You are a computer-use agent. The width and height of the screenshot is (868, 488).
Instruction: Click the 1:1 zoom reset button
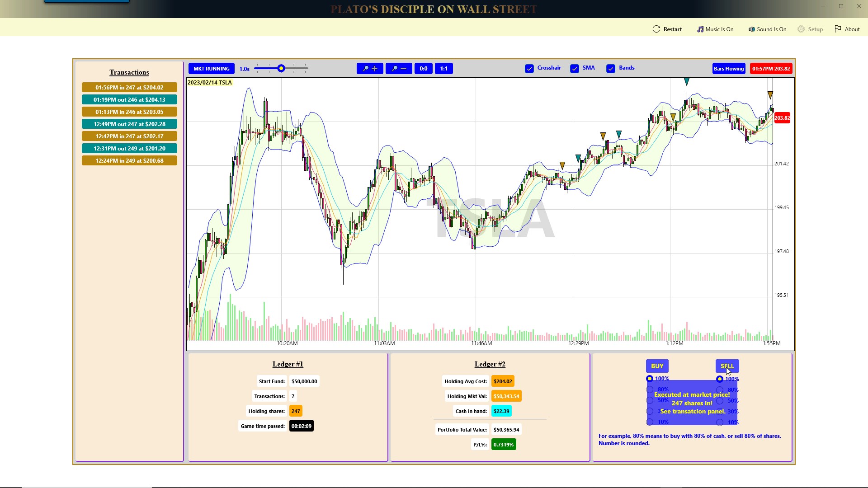coord(444,69)
